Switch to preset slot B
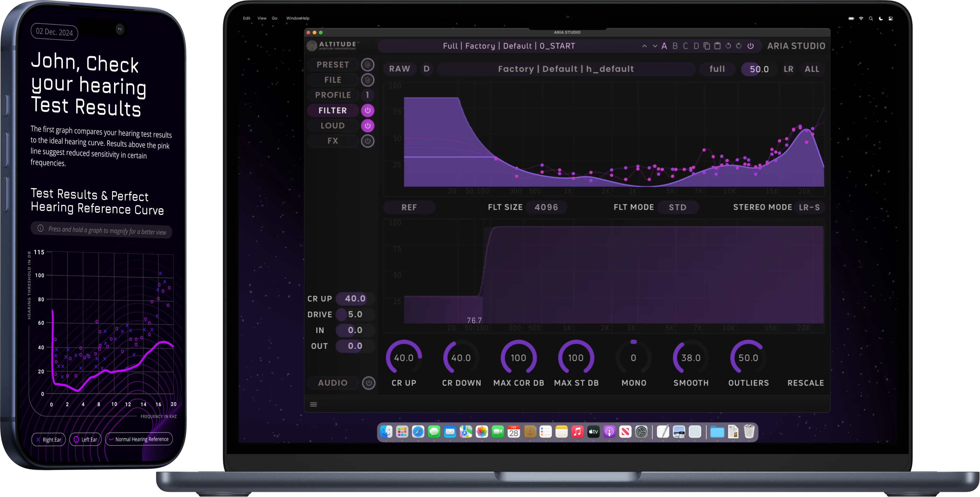 [675, 46]
